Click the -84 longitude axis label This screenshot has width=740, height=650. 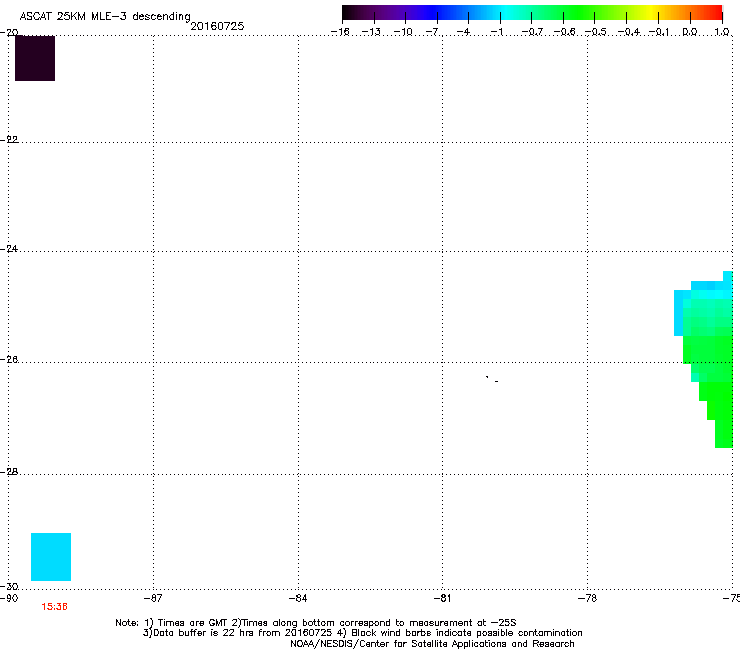tap(298, 599)
